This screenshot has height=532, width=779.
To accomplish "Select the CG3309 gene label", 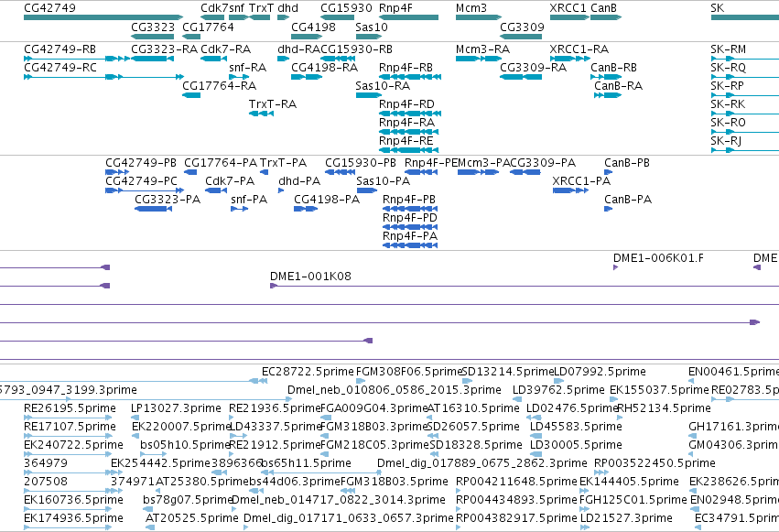I will pyautogui.click(x=522, y=27).
